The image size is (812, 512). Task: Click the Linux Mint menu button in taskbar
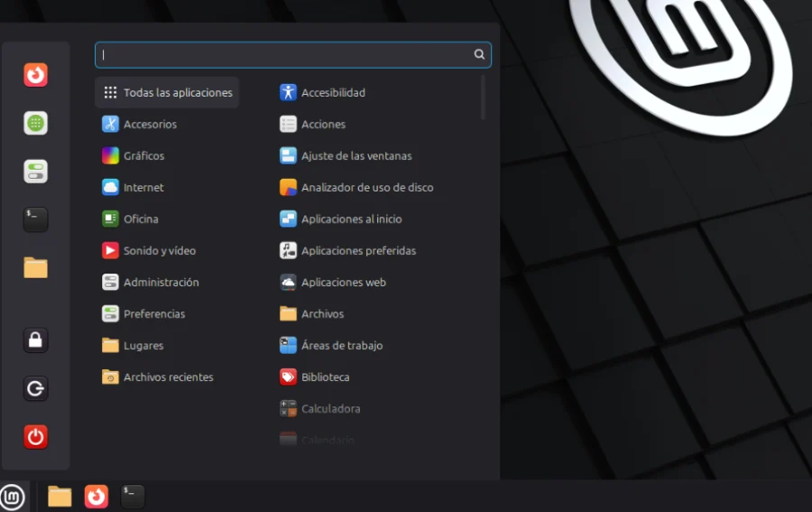(x=13, y=497)
